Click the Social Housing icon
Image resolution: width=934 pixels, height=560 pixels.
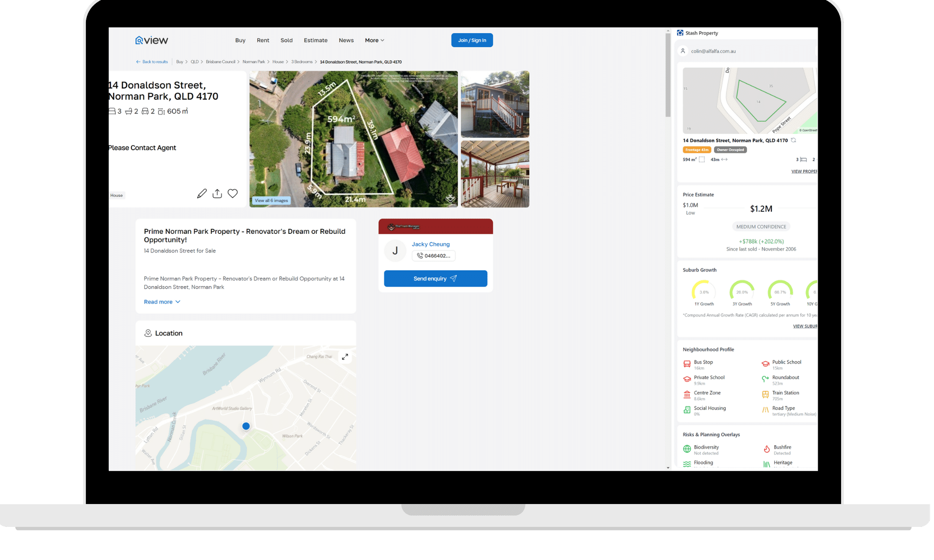(687, 410)
